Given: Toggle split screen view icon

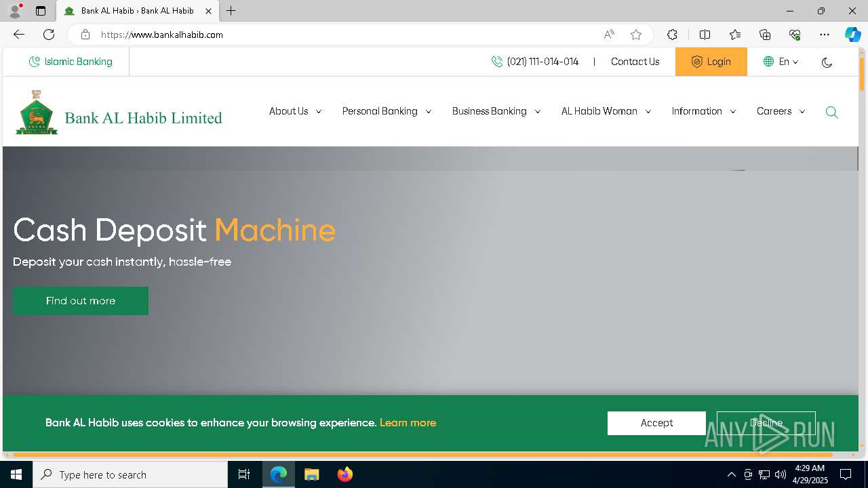Looking at the screenshot, I should coord(705,35).
